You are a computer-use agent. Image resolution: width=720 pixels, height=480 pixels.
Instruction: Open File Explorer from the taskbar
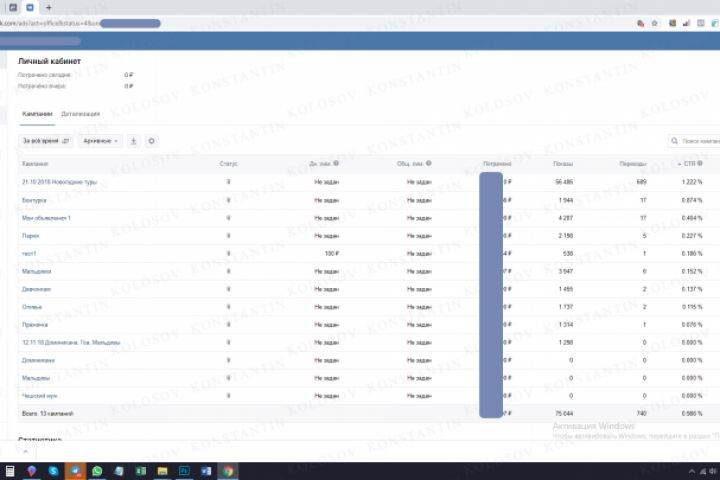click(162, 471)
